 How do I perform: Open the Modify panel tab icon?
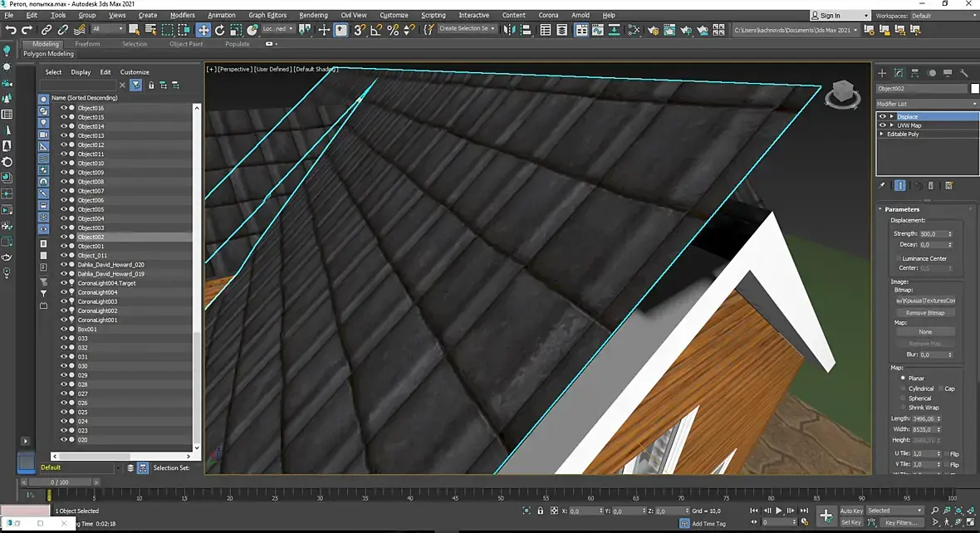pos(899,73)
